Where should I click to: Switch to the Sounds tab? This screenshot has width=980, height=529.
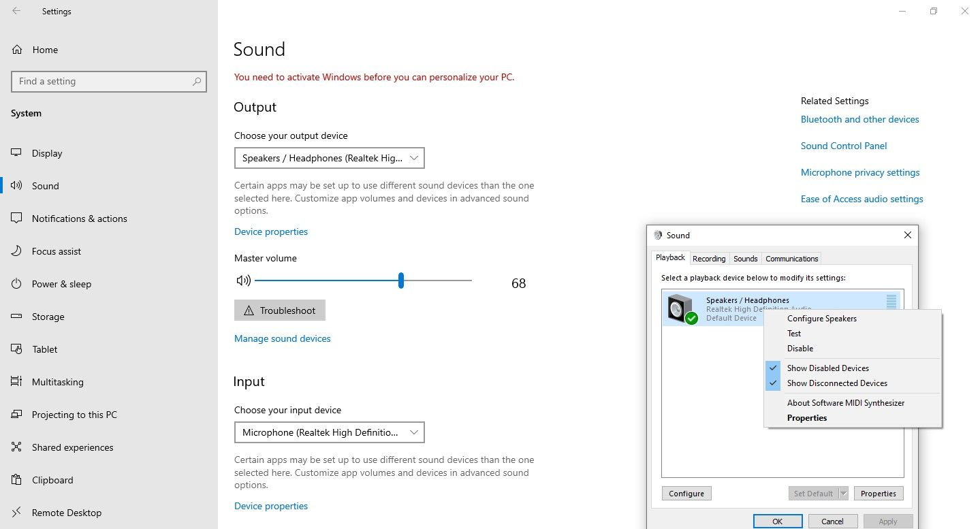point(746,259)
